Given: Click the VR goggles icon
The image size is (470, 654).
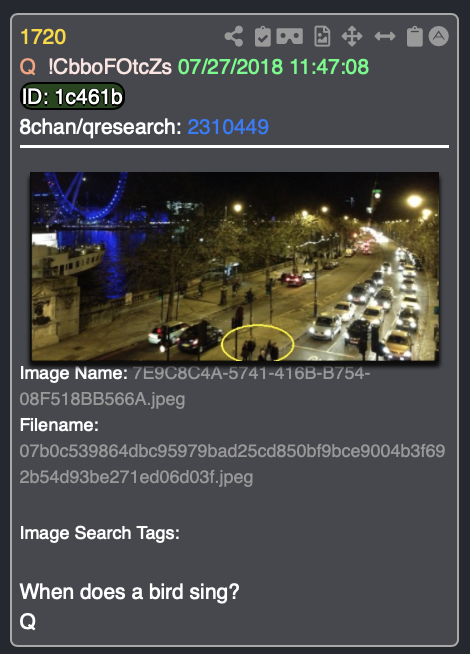Looking at the screenshot, I should point(289,36).
